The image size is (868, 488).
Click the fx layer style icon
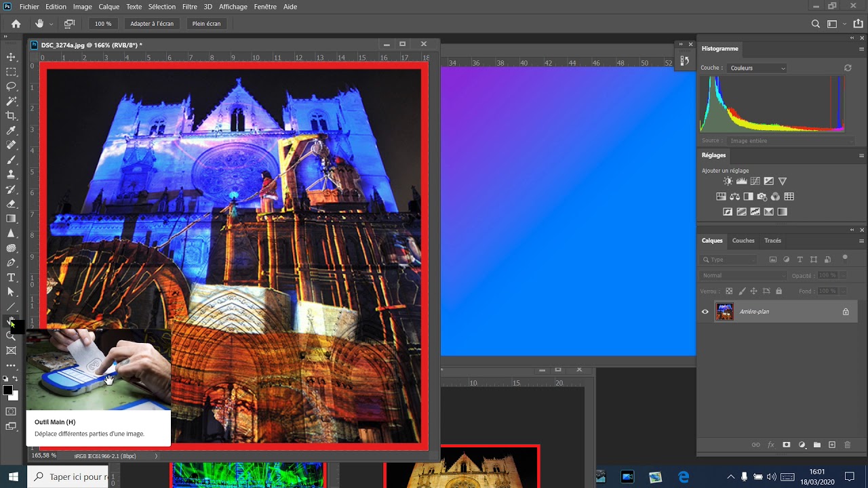coord(771,445)
